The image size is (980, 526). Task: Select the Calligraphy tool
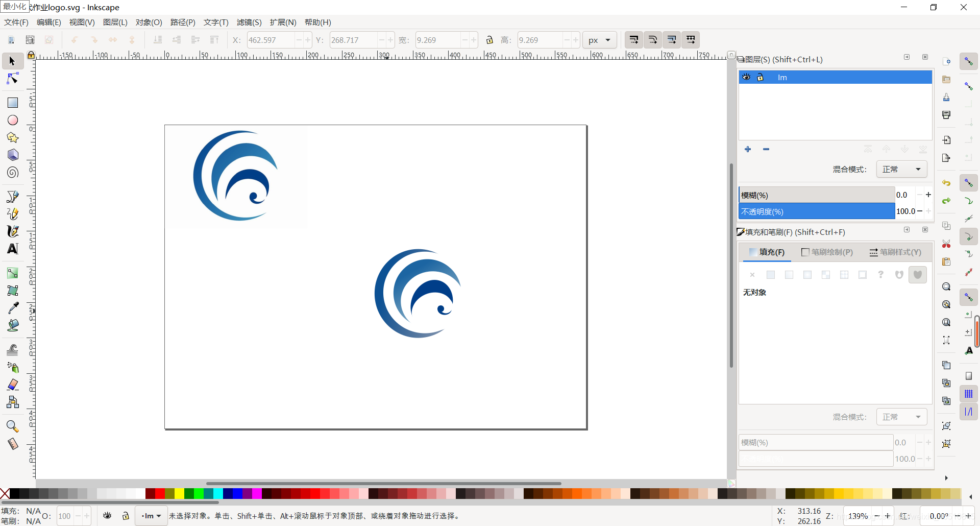(12, 231)
